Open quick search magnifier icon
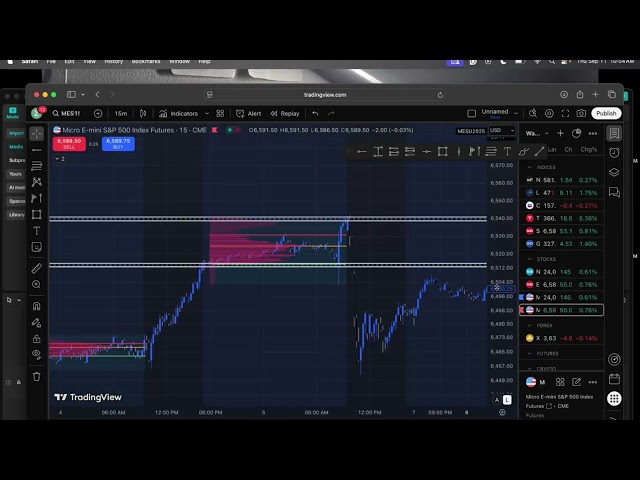Image resolution: width=640 pixels, height=480 pixels. (x=533, y=113)
